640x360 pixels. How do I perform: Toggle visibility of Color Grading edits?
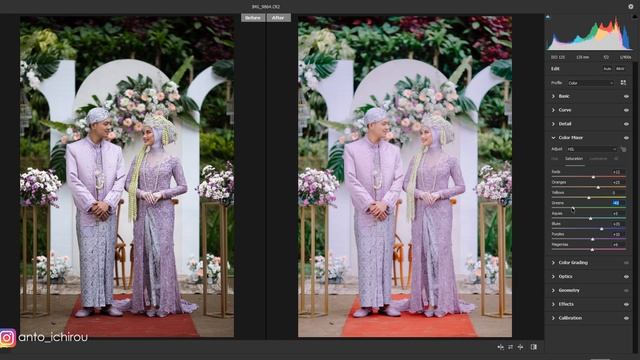tap(626, 263)
